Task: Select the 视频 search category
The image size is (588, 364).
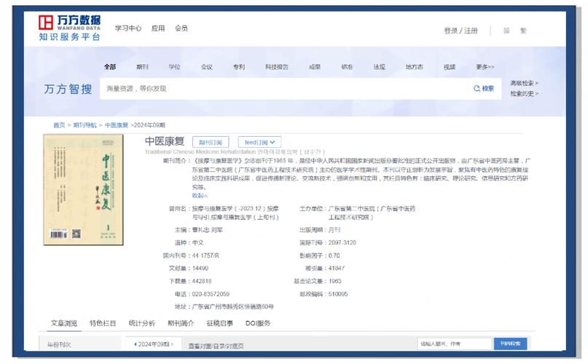Action: click(450, 67)
